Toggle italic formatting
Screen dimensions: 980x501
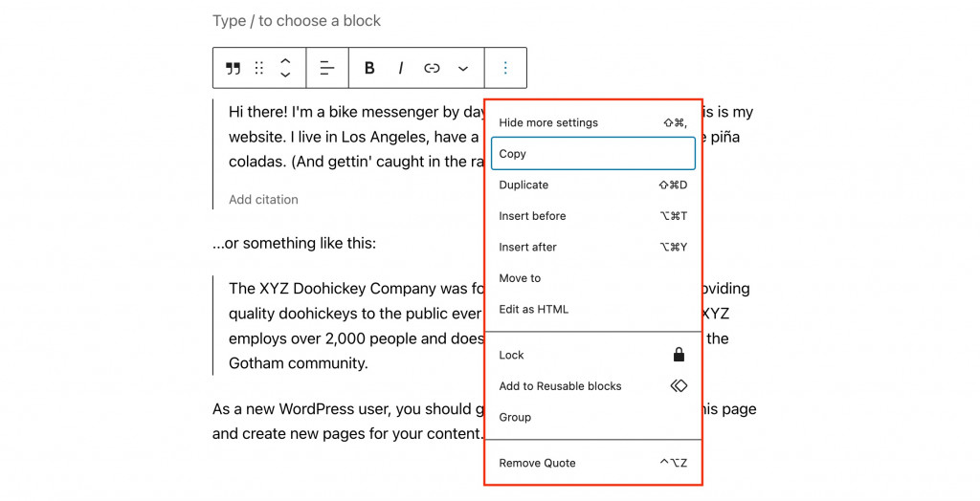point(401,68)
